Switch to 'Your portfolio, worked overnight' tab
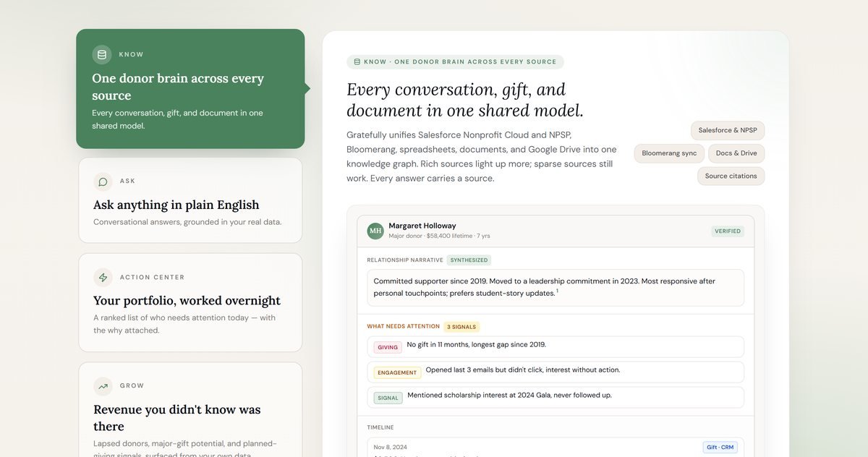The height and width of the screenshot is (457, 868). coord(190,303)
